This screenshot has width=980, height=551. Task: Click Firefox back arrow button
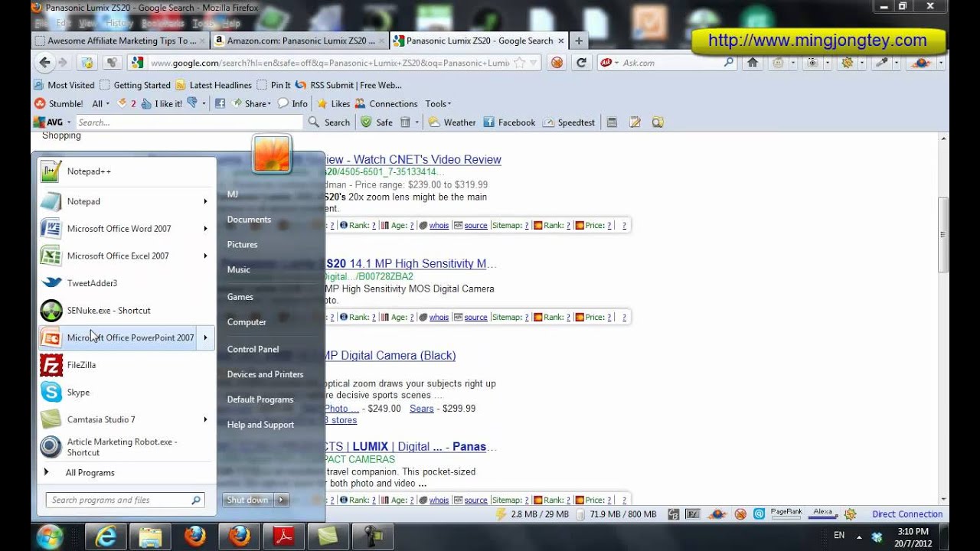(x=44, y=63)
